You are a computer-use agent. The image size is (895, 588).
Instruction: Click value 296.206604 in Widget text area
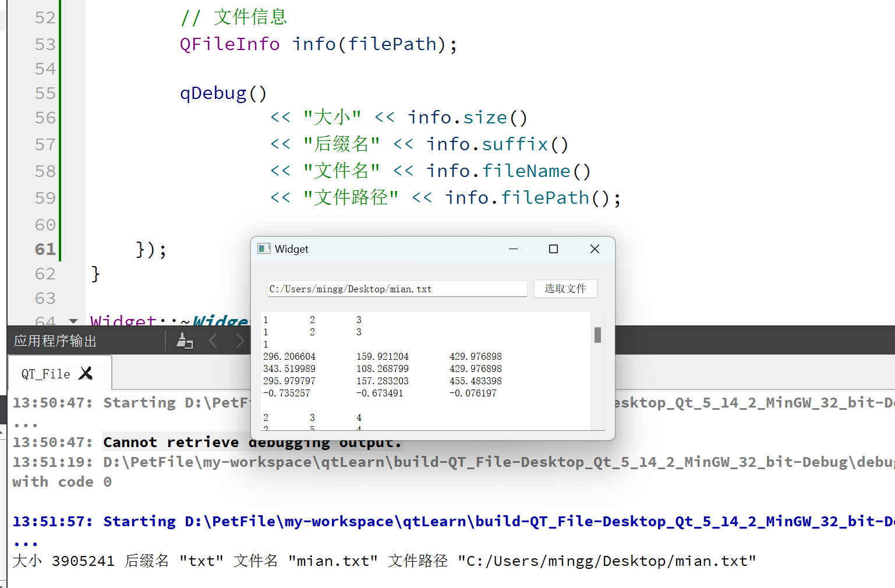pyautogui.click(x=289, y=356)
